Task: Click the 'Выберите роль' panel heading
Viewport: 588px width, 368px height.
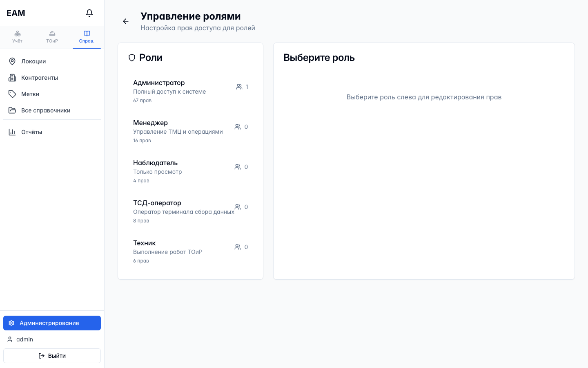Action: [x=319, y=58]
